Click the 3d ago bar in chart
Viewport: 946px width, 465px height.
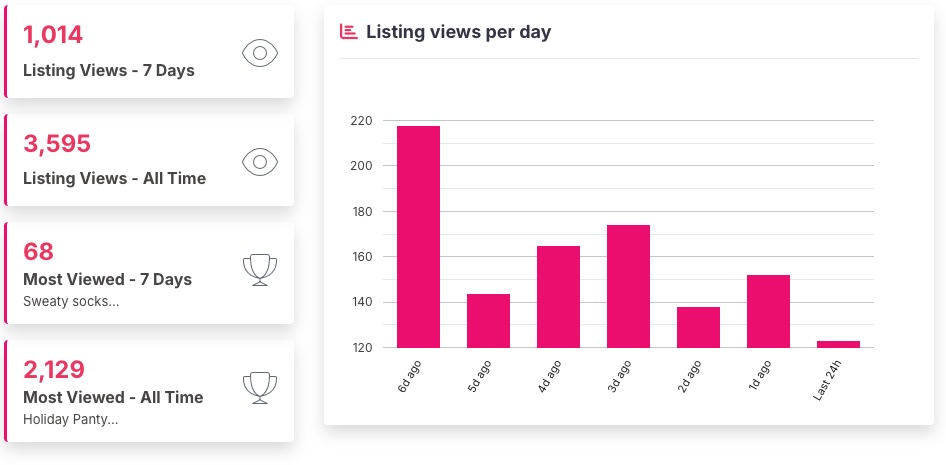(628, 286)
